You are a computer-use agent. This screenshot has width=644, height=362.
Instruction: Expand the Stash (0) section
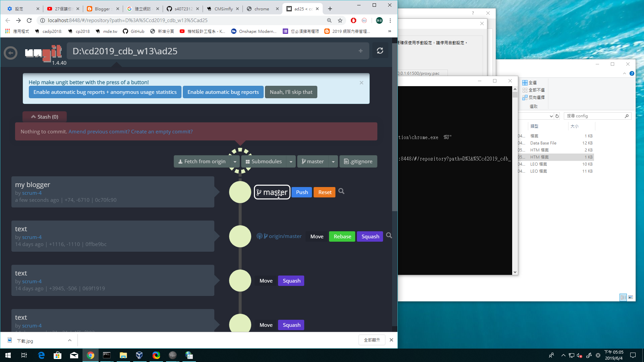(x=45, y=117)
